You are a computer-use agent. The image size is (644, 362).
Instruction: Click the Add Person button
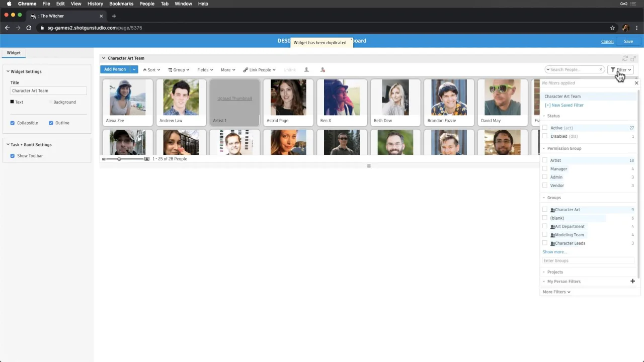click(115, 69)
